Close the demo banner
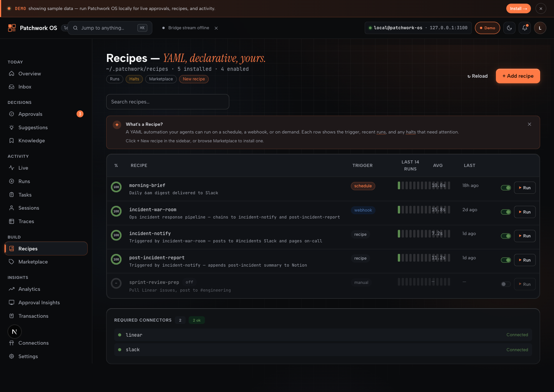Screen dimensions: 554x392 pos(541,8)
